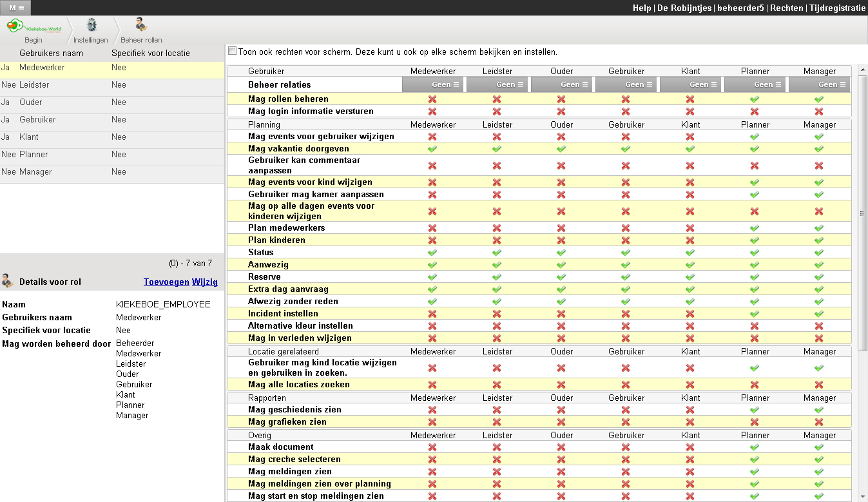The width and height of the screenshot is (868, 502).
Task: Open the Help menu item
Action: (x=641, y=8)
